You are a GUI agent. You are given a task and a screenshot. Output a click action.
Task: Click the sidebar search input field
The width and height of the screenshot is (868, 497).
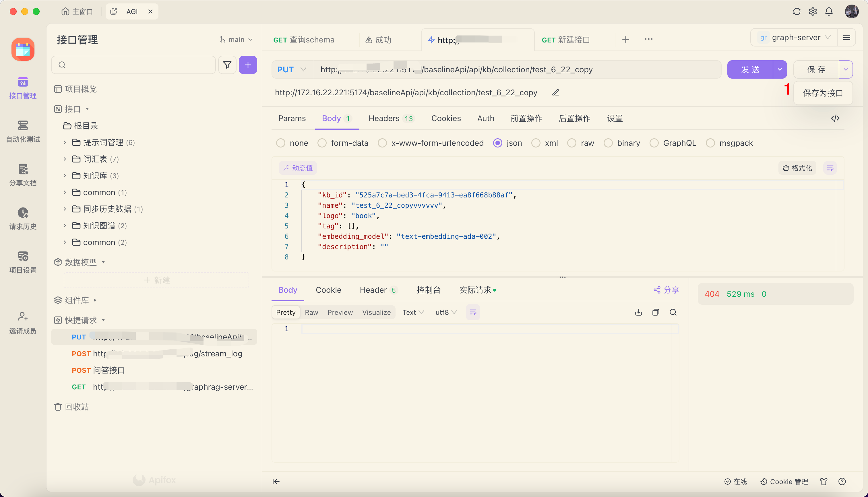(133, 65)
